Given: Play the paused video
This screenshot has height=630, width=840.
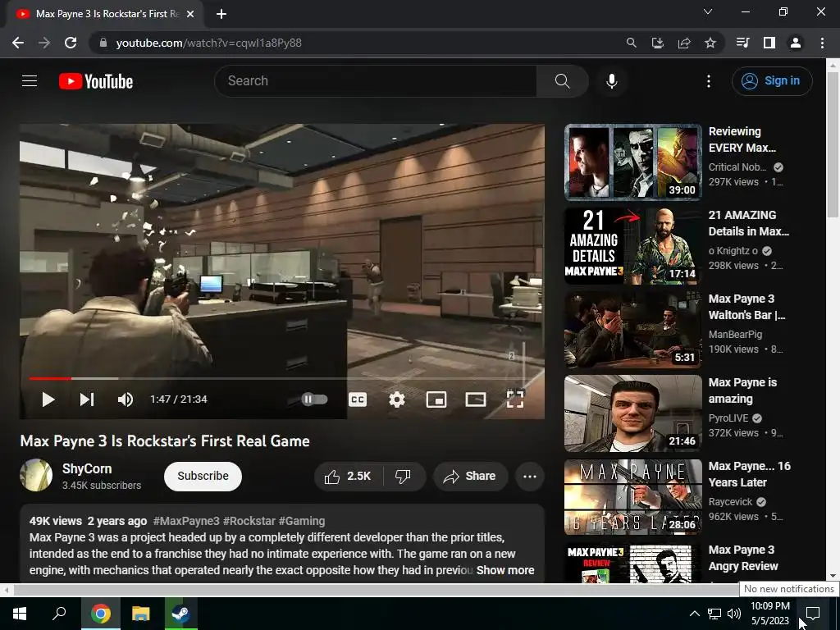Looking at the screenshot, I should pyautogui.click(x=48, y=399).
